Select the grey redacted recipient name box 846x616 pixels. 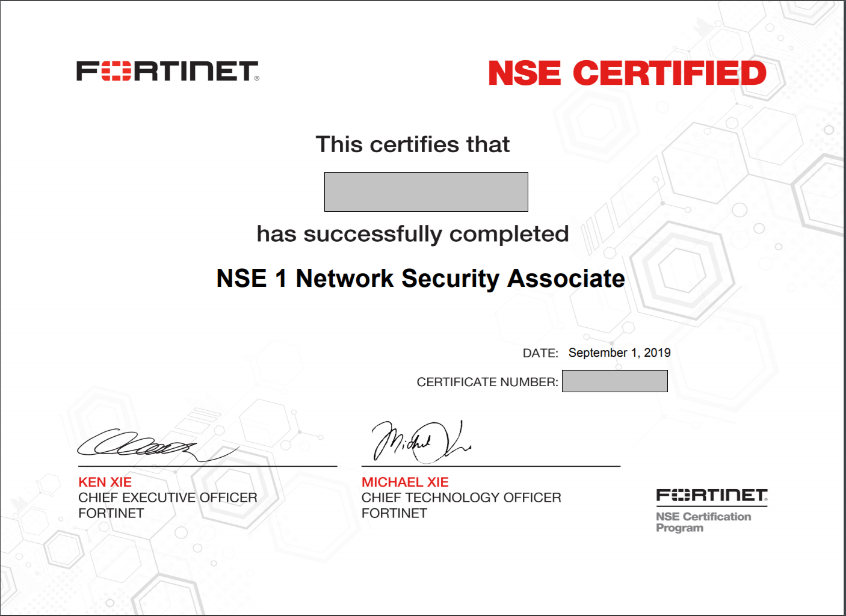click(426, 192)
